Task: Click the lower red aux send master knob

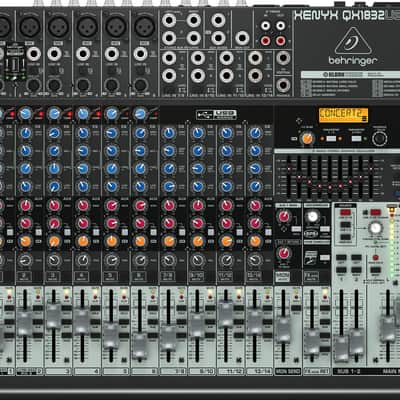Action: (284, 253)
